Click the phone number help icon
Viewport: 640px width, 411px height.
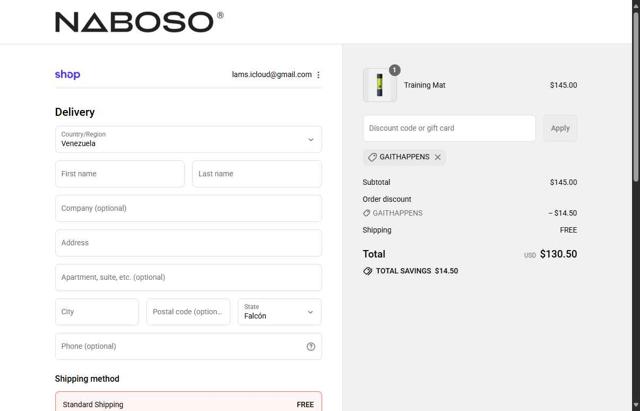[311, 347]
